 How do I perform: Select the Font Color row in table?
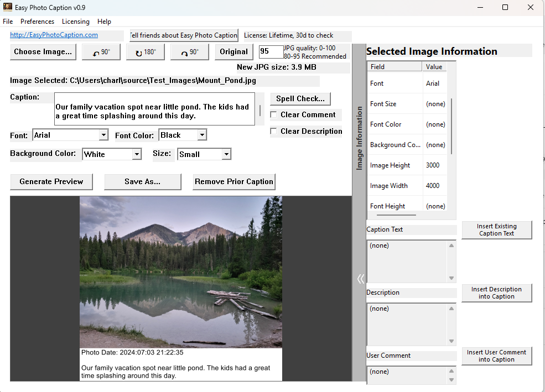[x=407, y=124]
